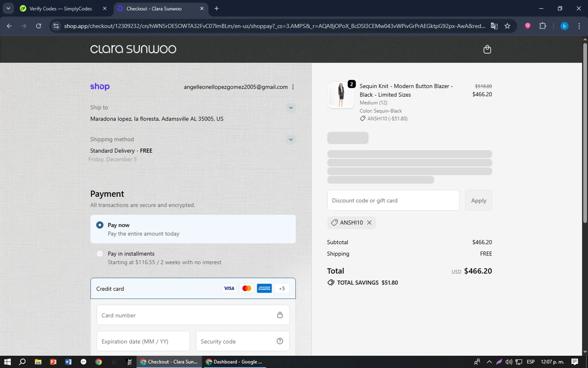Open the Sequin Knit Blazer product thumbnail

point(341,95)
